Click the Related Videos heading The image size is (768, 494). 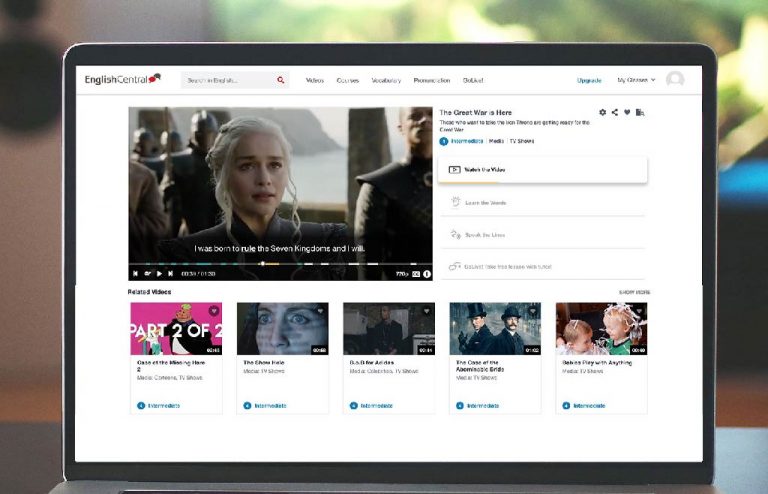(x=149, y=292)
